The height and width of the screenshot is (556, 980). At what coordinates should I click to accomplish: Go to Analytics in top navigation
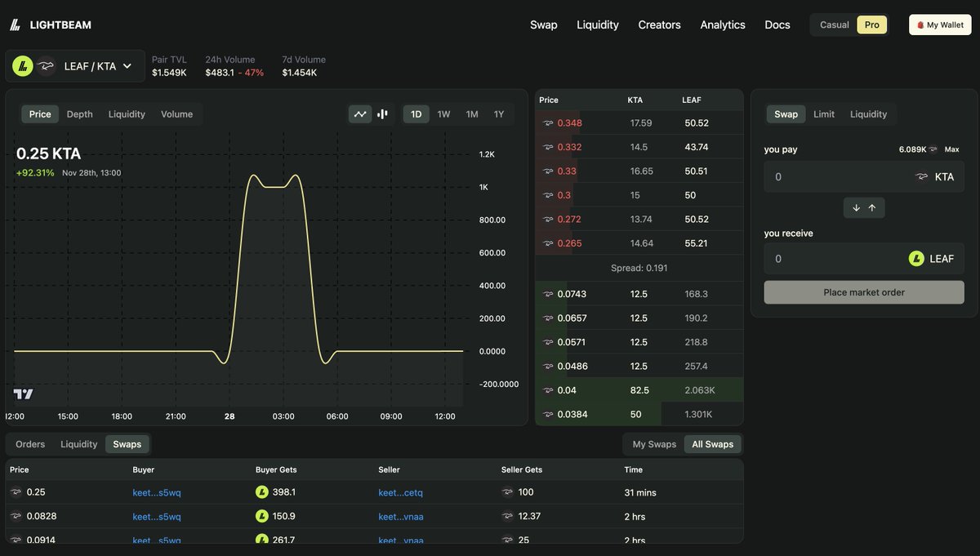tap(723, 24)
